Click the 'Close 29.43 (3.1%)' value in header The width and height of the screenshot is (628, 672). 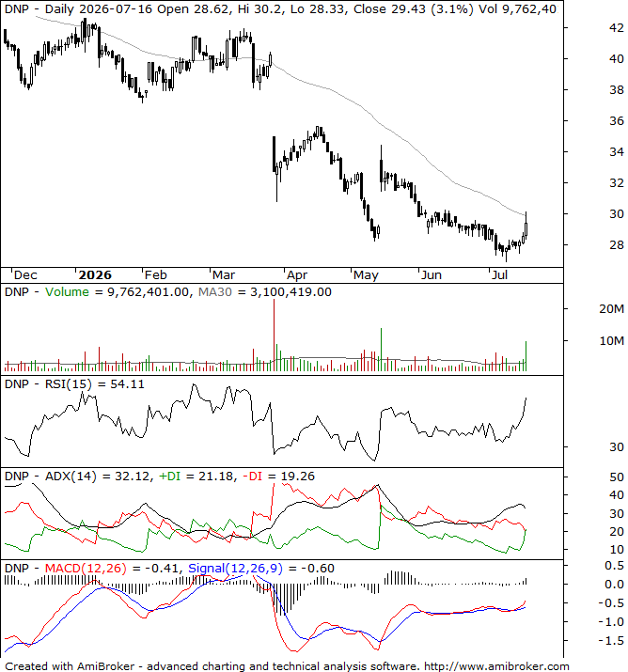click(x=414, y=9)
